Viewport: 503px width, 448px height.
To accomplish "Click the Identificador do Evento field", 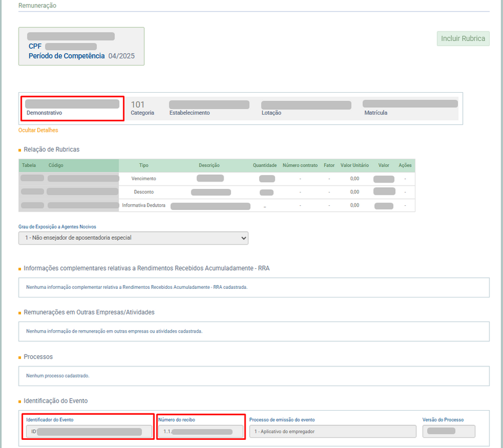I will 89,432.
